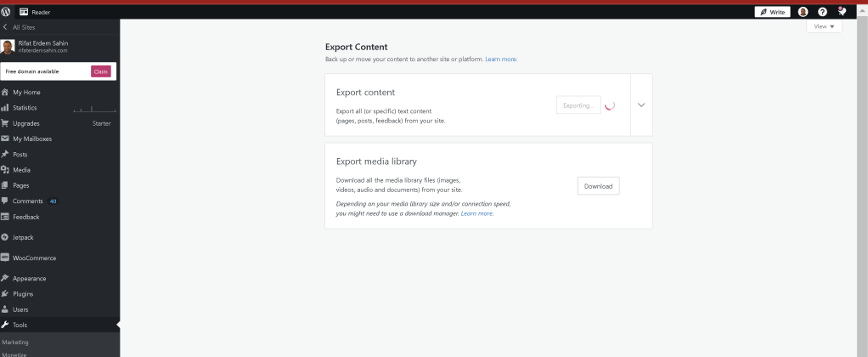Viewport: 868px width, 357px height.
Task: Click the My Home house icon
Action: pyautogui.click(x=5, y=92)
